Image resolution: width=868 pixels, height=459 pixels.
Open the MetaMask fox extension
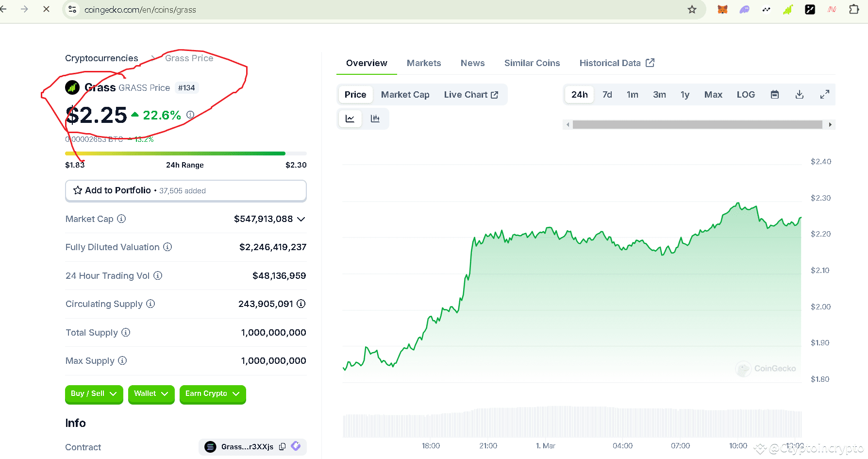(722, 9)
